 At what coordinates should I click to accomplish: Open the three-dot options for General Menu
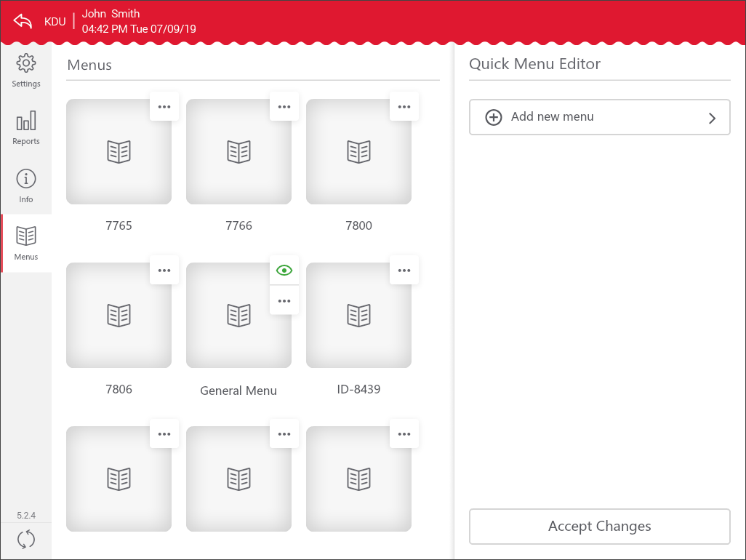pos(284,300)
